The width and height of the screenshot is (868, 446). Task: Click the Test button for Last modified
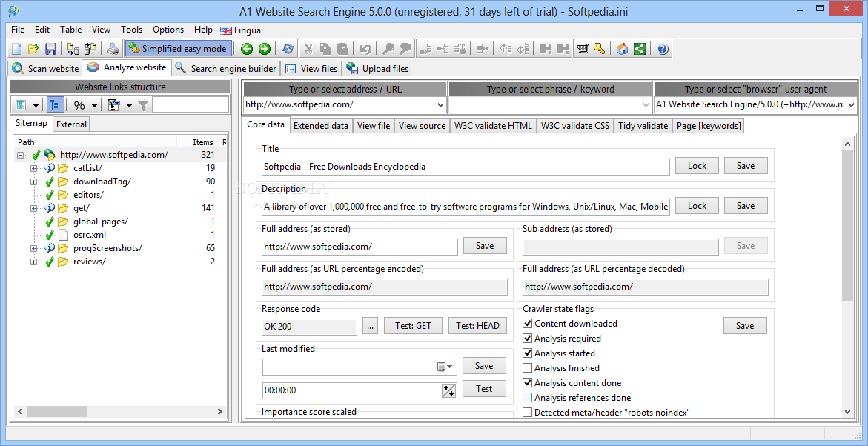point(484,389)
